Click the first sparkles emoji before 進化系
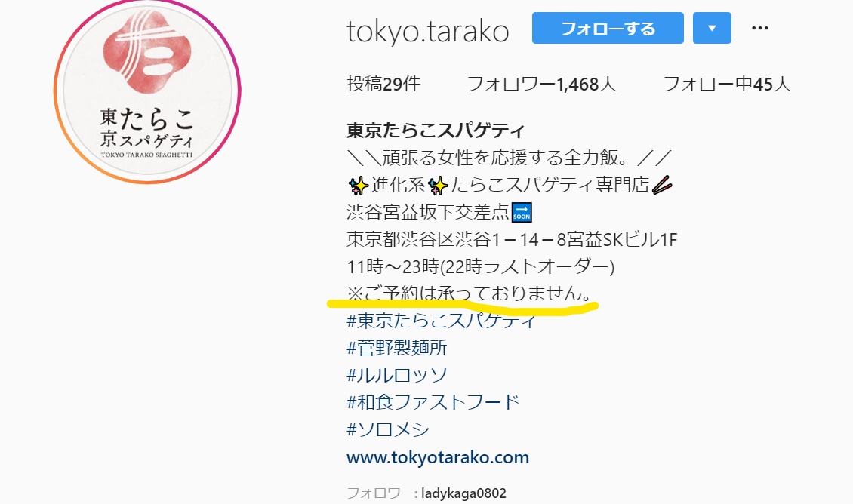The height and width of the screenshot is (504, 853). [x=358, y=186]
